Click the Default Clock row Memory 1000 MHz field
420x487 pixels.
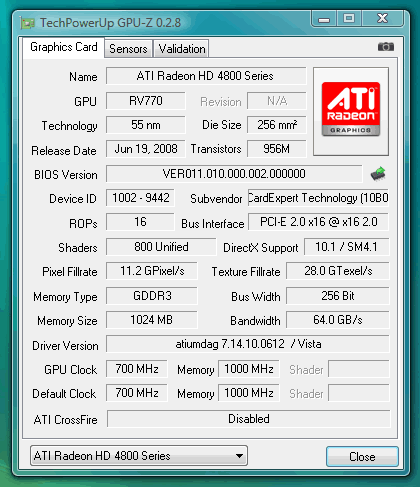[249, 393]
